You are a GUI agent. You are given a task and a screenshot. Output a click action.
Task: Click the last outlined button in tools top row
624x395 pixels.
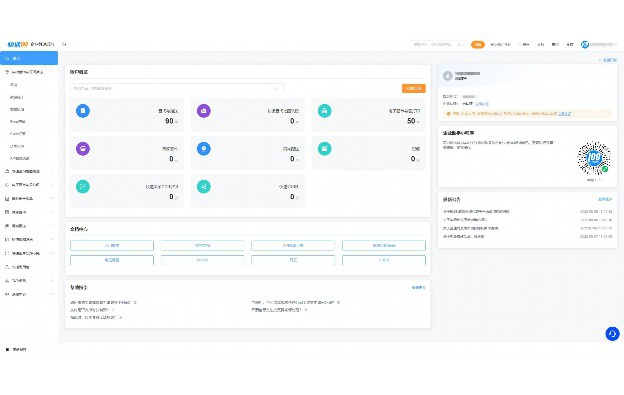384,245
